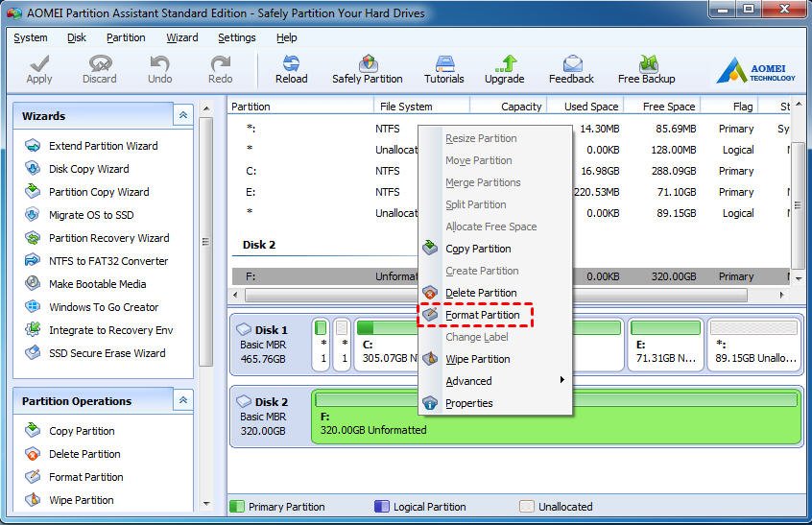Open the Partition Recovery Wizard
This screenshot has width=812, height=525.
[108, 238]
